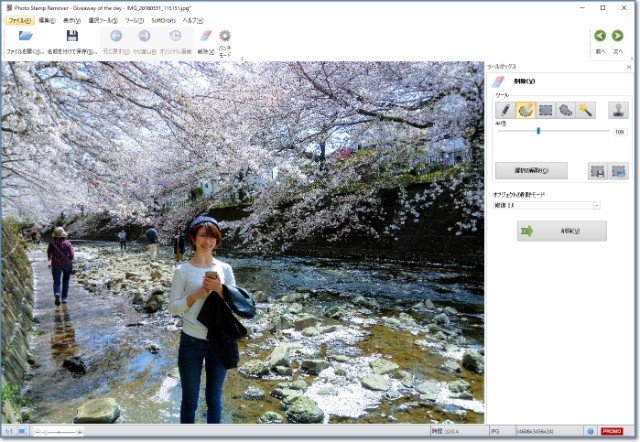
Task: Toggle the selection eraser tool
Action: click(525, 109)
